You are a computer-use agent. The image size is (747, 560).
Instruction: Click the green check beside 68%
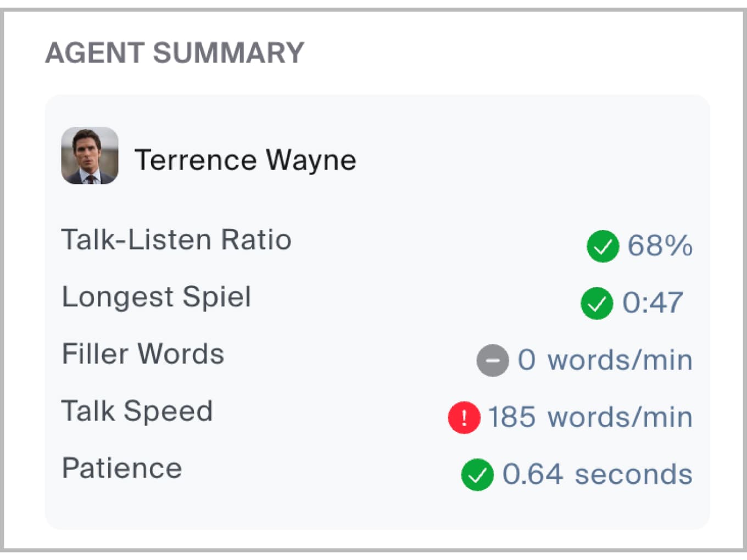coord(603,246)
